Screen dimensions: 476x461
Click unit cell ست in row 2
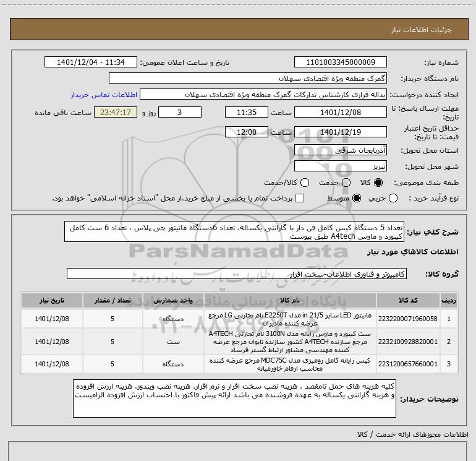coord(173,342)
